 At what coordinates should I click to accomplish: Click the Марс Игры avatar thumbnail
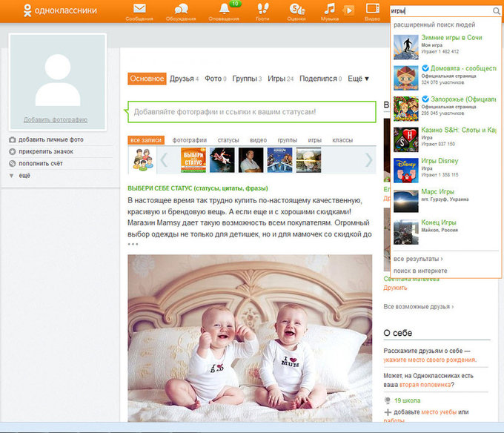[406, 201]
